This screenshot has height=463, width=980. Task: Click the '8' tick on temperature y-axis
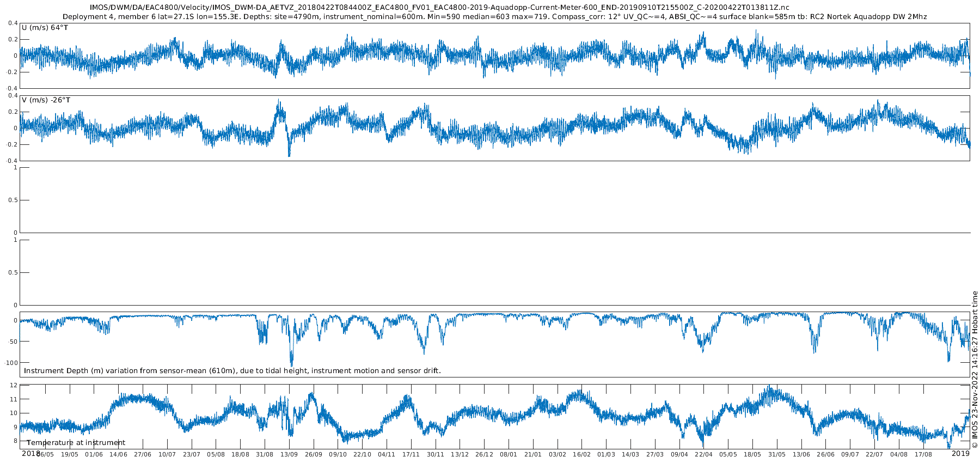[16, 441]
